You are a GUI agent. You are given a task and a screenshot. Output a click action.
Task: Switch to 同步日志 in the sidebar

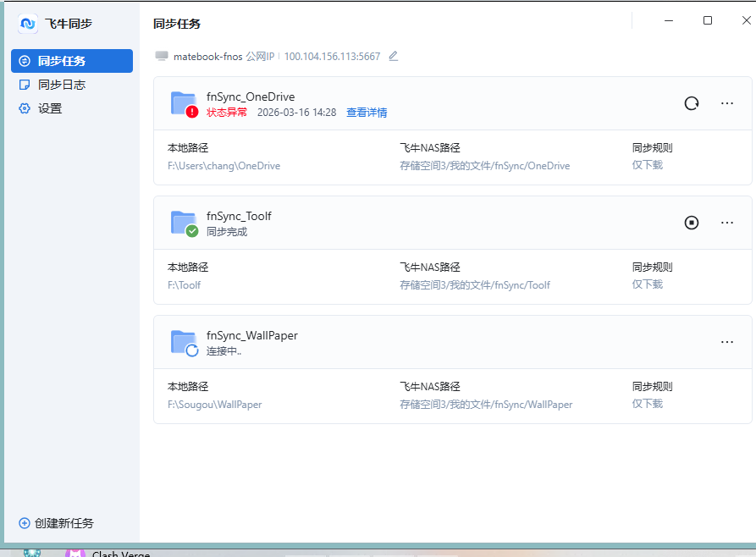[61, 85]
